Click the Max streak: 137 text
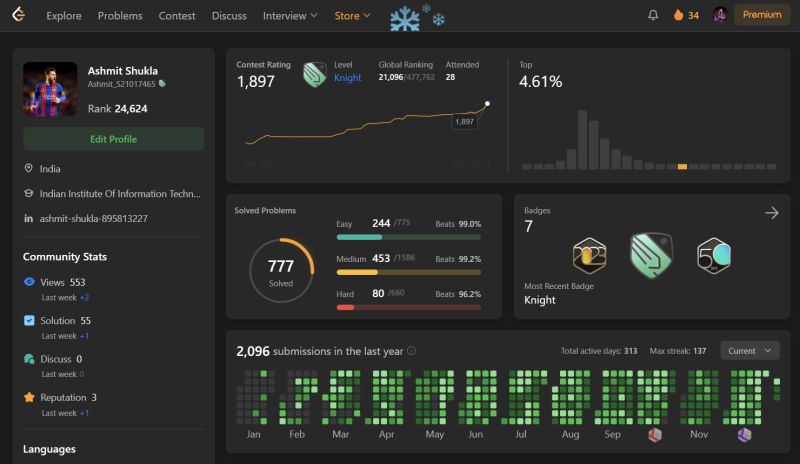 coord(678,351)
